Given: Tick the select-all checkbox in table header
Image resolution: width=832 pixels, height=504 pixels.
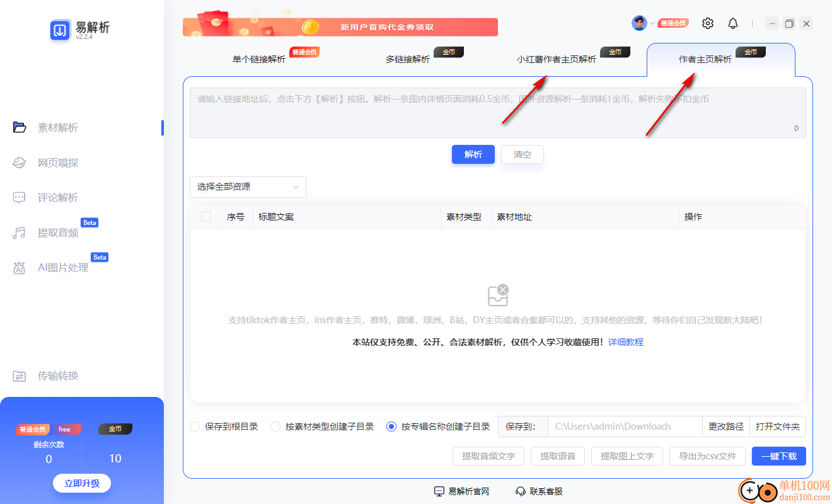Looking at the screenshot, I should [x=206, y=217].
